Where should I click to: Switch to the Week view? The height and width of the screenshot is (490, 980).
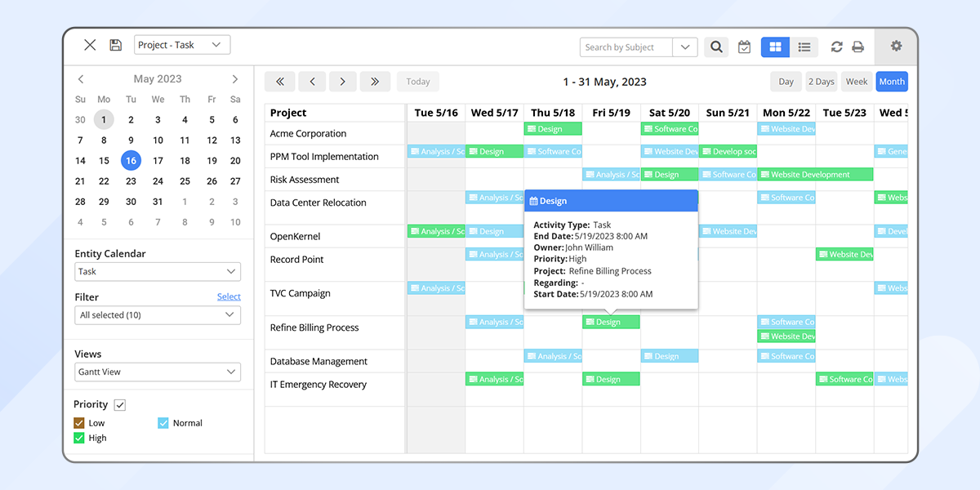coord(857,82)
